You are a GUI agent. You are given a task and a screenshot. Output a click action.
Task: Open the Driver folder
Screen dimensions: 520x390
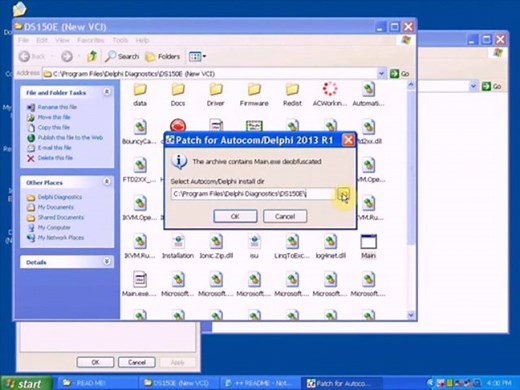216,94
